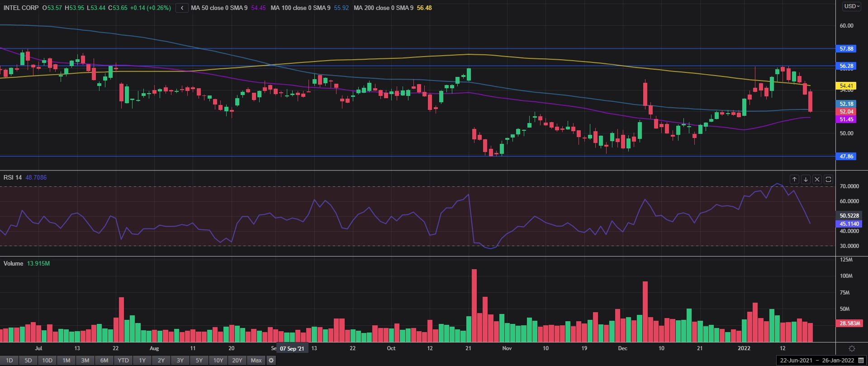
Task: Click the MA 200 indicator label
Action: tap(383, 8)
